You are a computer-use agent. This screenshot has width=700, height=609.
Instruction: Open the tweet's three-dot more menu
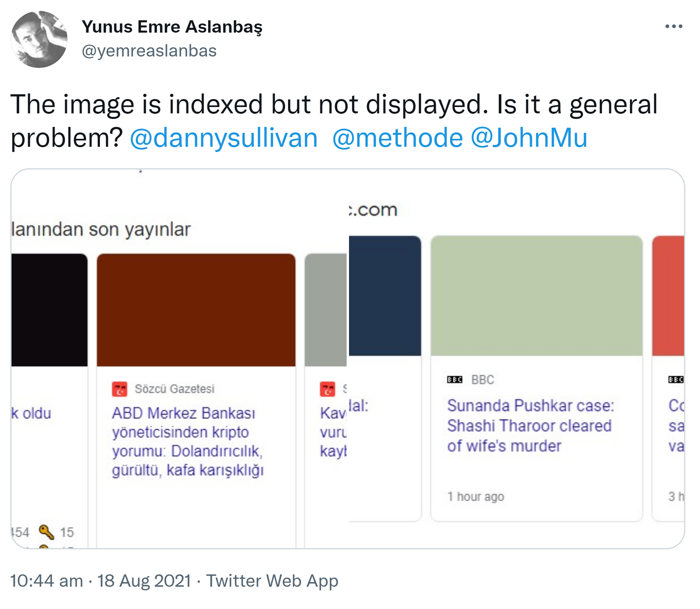[x=673, y=27]
